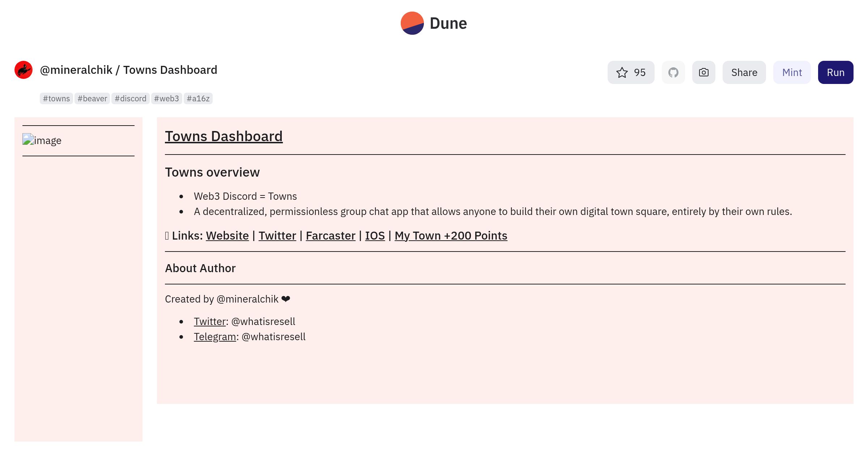Click the Run button
868x456 pixels.
(x=835, y=72)
